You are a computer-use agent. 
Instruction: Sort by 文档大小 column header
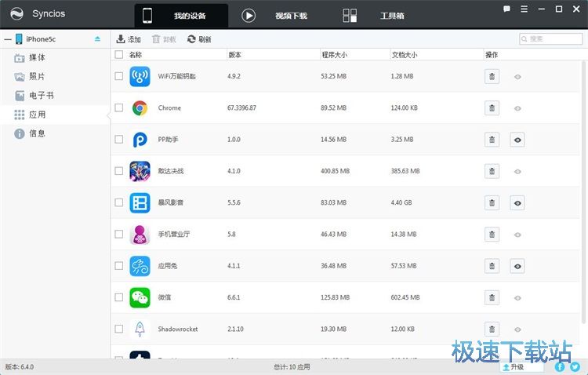pyautogui.click(x=405, y=55)
